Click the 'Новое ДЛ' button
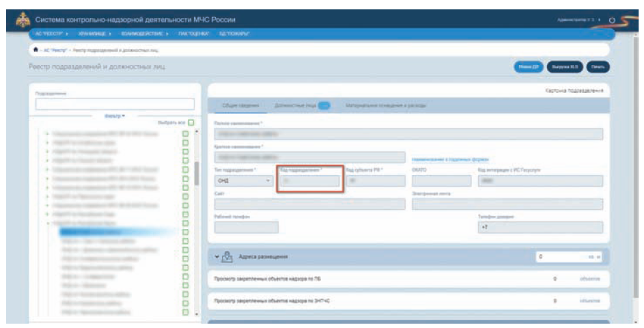Image resolution: width=644 pixels, height=328 pixels. 529,66
